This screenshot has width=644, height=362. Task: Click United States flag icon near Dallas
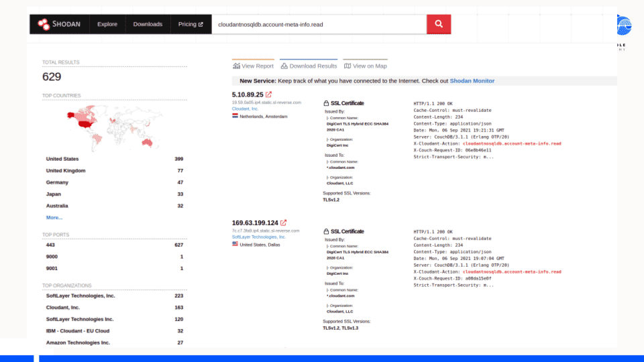tap(235, 244)
